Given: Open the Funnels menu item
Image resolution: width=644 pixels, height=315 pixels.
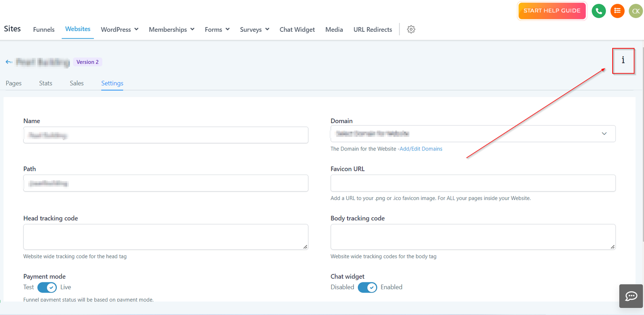Looking at the screenshot, I should tap(44, 29).
